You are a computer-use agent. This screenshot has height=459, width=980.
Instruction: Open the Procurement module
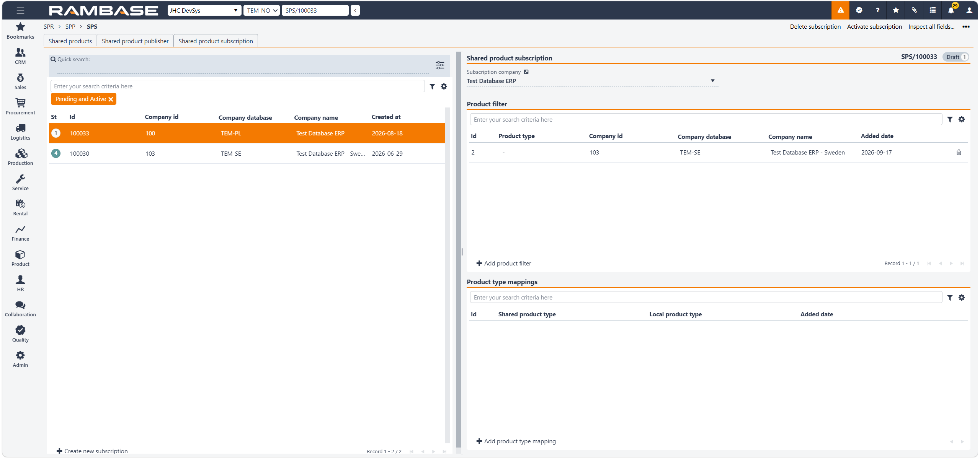point(20,107)
